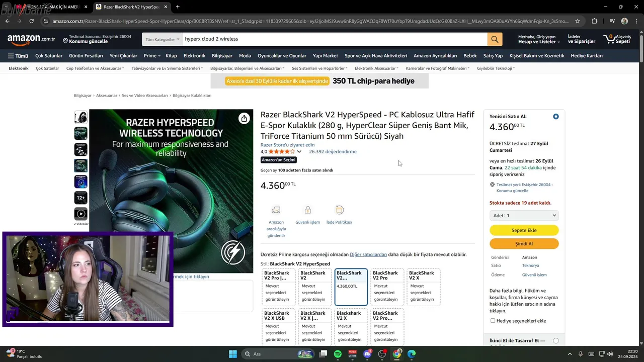Click the Chrome profile avatar icon

tap(624, 21)
